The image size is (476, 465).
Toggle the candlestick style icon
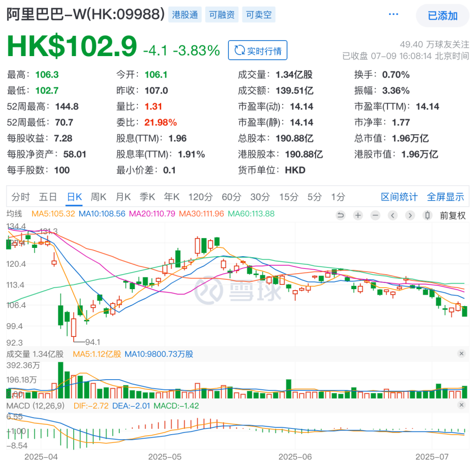[x=428, y=215]
